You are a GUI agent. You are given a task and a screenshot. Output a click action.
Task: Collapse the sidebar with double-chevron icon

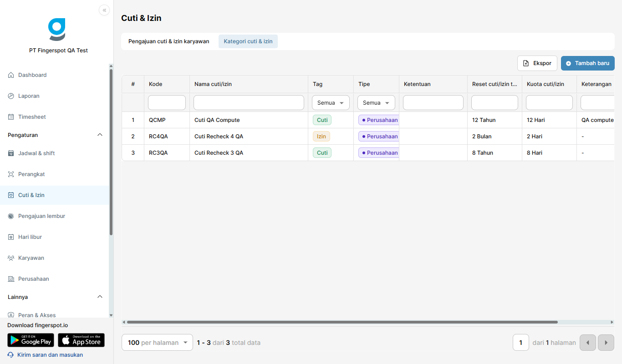(x=104, y=10)
